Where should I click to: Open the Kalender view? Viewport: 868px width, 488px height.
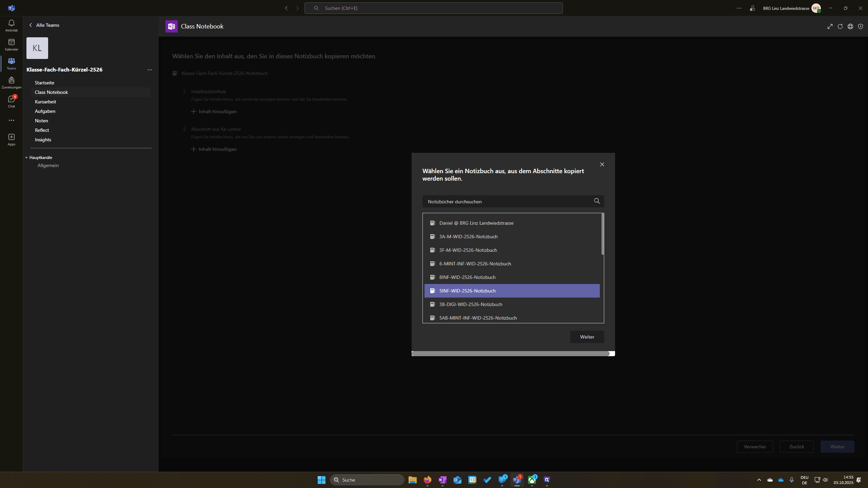point(11,44)
